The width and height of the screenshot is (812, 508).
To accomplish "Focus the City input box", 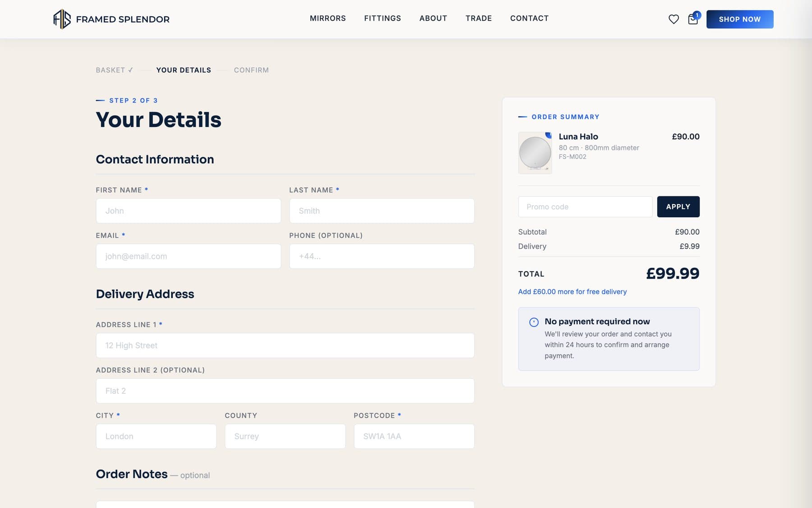I will coord(156,436).
